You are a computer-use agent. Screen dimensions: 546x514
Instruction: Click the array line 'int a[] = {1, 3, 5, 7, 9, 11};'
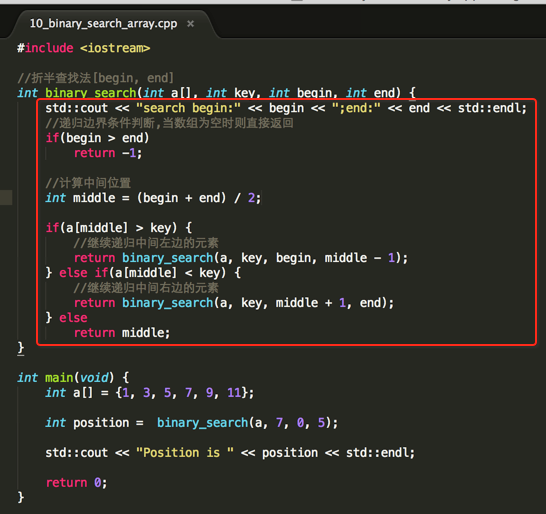150,393
